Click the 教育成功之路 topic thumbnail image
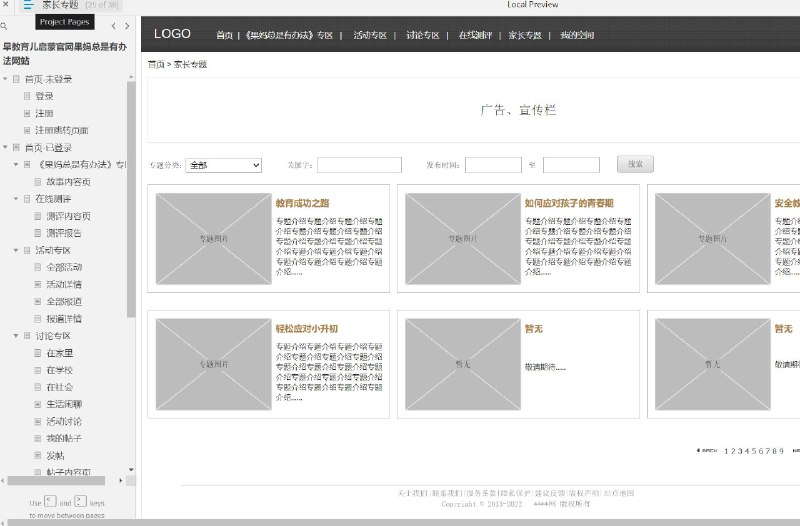Image resolution: width=800 pixels, height=526 pixels. pyautogui.click(x=214, y=238)
